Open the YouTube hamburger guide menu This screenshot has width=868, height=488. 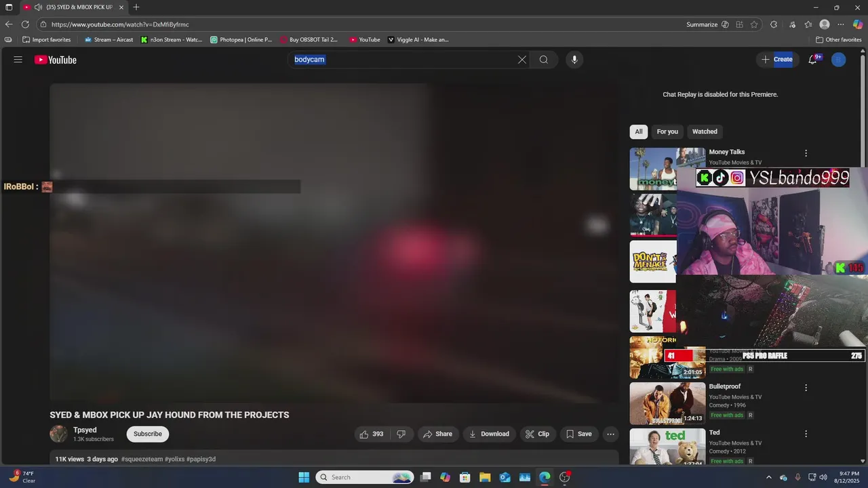pos(18,60)
